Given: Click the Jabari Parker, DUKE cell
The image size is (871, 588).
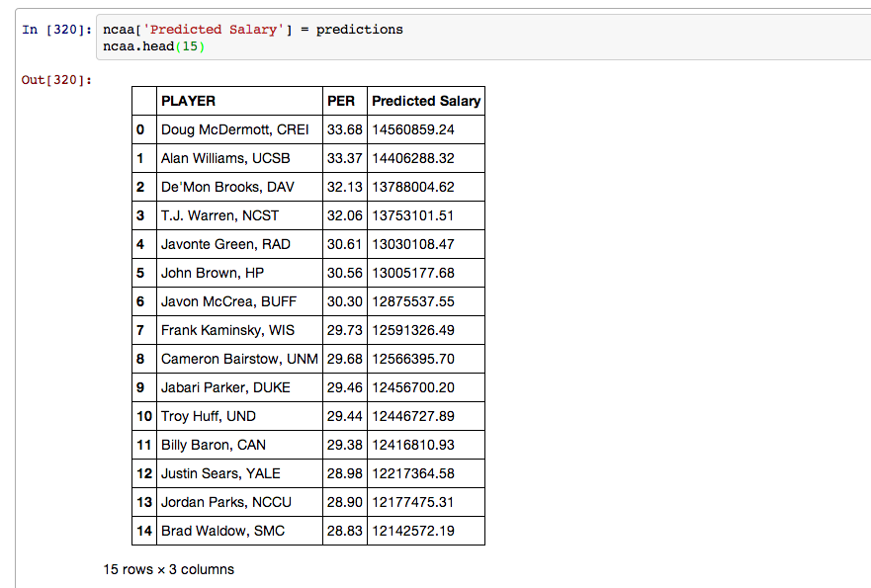Looking at the screenshot, I should click(239, 387).
